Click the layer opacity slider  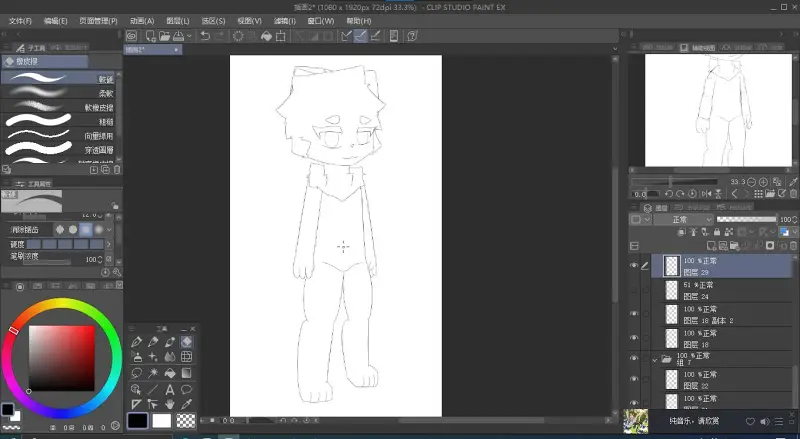pyautogui.click(x=747, y=220)
